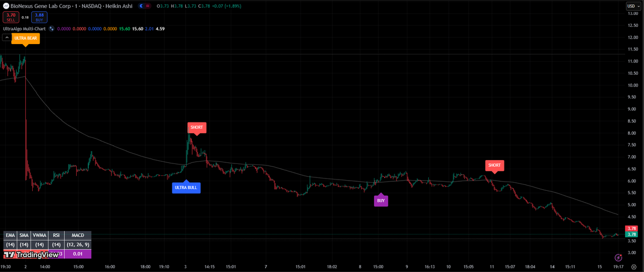The height and width of the screenshot is (272, 644).
Task: Click the orange 0.0000 indicator value
Action: point(109,28)
